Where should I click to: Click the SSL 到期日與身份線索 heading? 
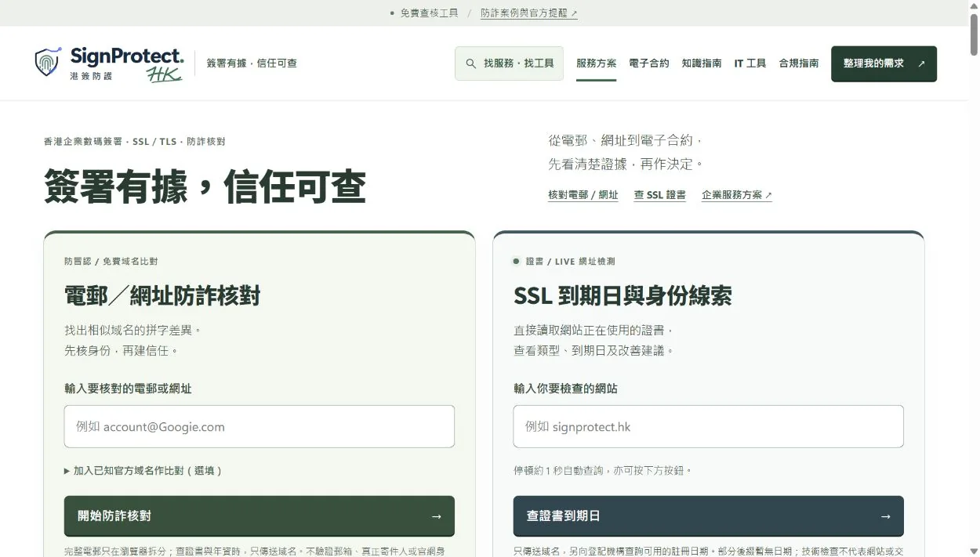(x=623, y=296)
